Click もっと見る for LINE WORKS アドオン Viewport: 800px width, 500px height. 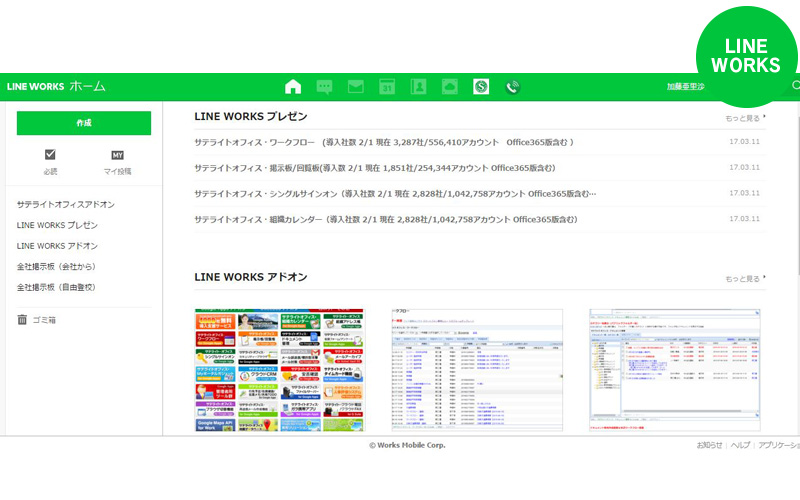point(745,279)
